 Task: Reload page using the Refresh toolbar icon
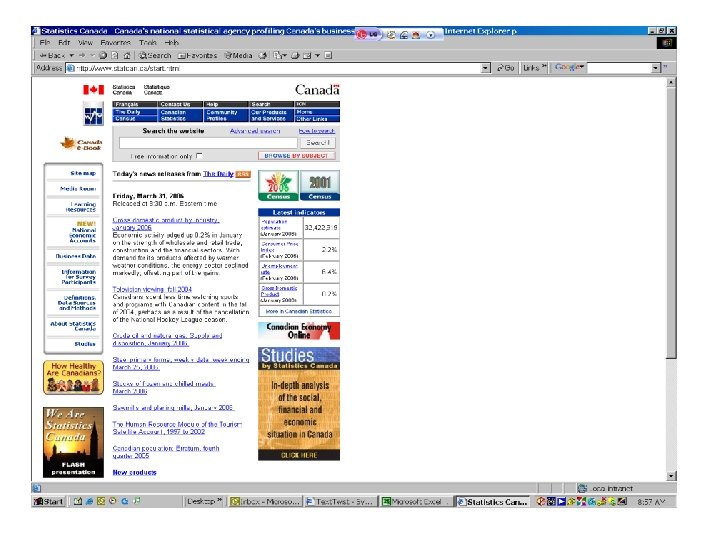[115, 56]
